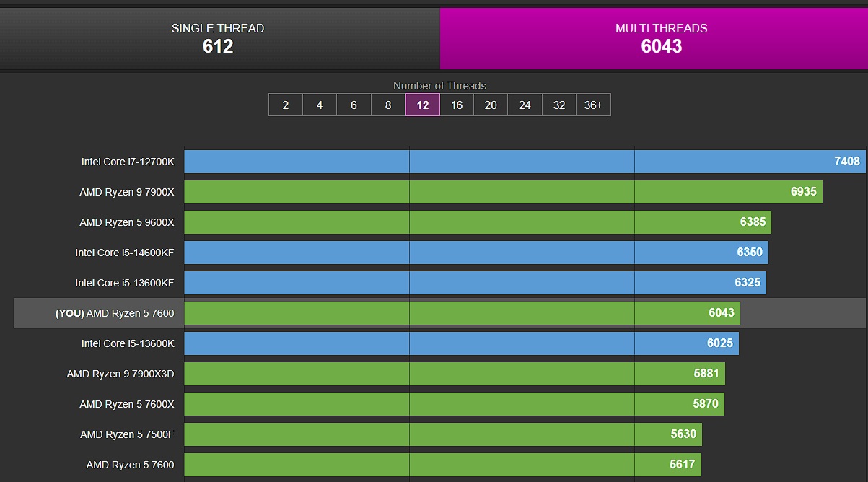Click the highlighted 12 threads button

point(423,105)
